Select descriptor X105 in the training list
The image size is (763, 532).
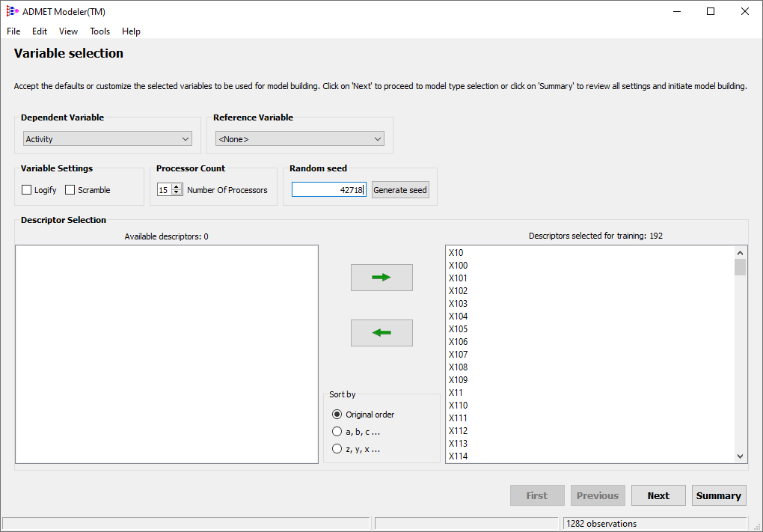click(458, 329)
